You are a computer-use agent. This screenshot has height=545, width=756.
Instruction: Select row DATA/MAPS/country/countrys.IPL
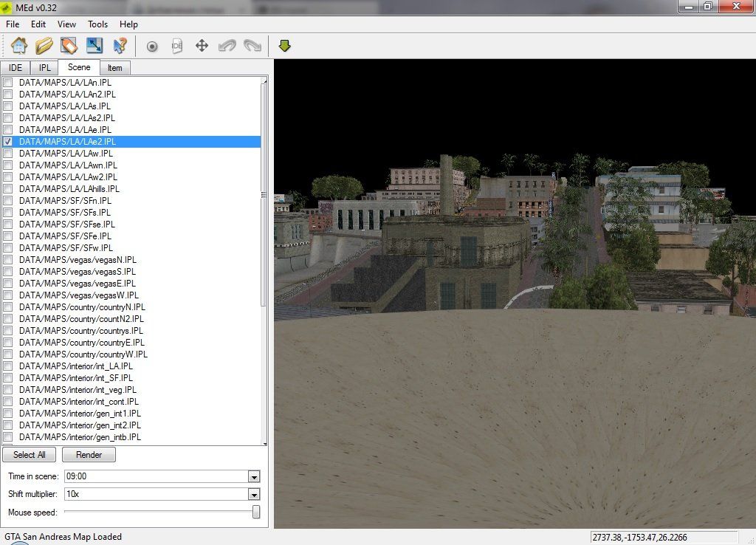point(131,330)
